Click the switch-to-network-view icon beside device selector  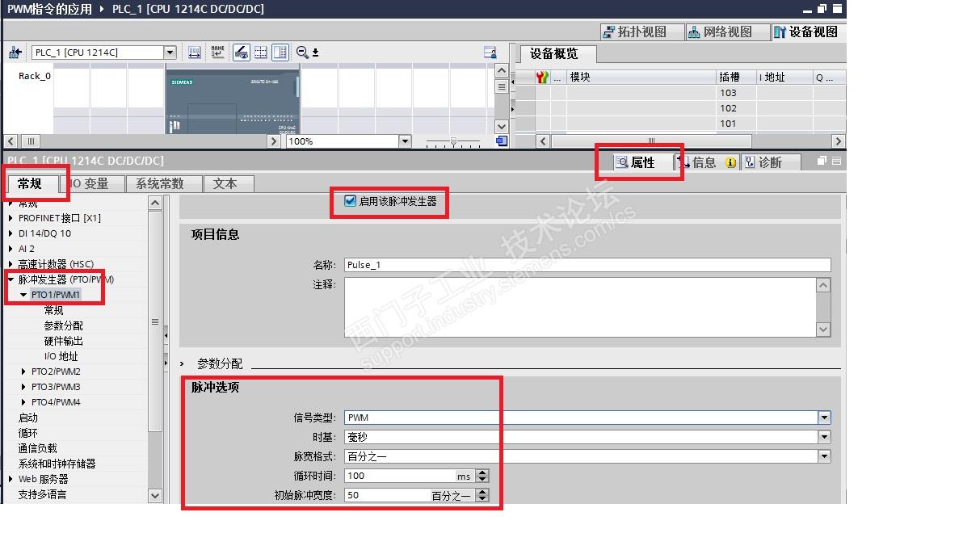click(15, 52)
